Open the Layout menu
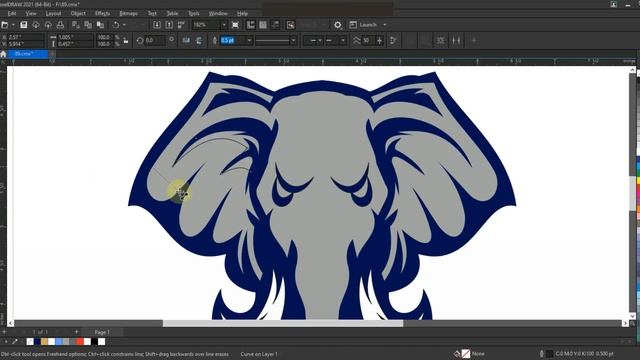This screenshot has height=360, width=640. (x=53, y=13)
